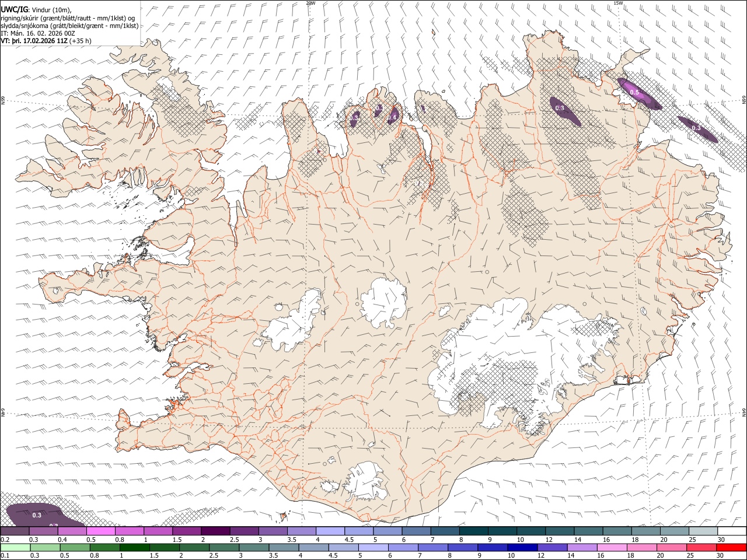Pick the dark plum 0.2–0.3 swatch in the upper scale
The width and height of the screenshot is (747, 560).
tap(15, 531)
